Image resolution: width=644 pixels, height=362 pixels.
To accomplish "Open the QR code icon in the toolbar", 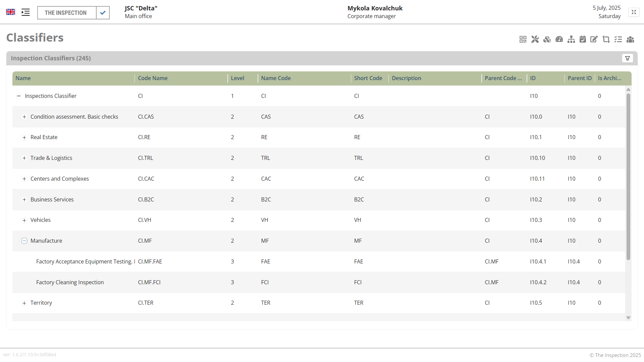I will [523, 39].
